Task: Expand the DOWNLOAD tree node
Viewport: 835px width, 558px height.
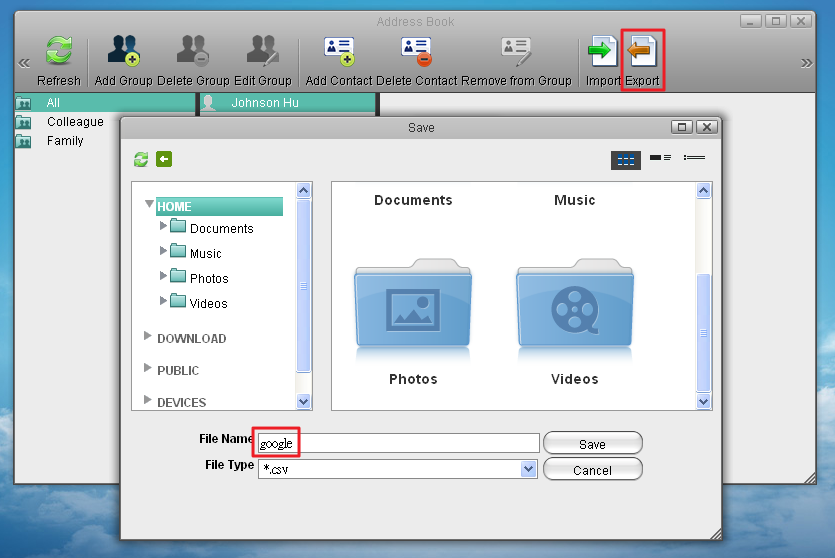Action: click(x=149, y=337)
